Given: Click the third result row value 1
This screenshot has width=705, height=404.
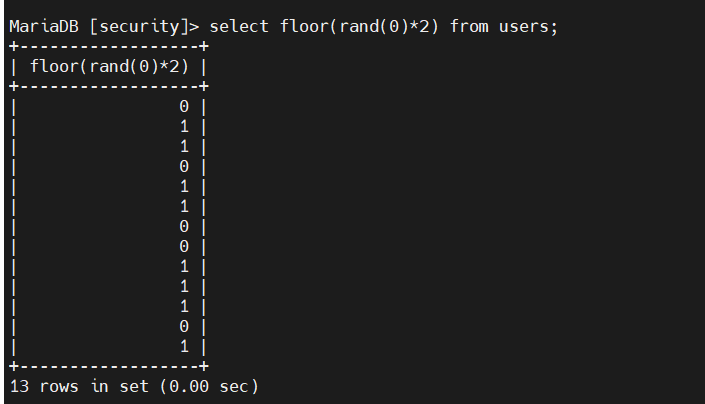Looking at the screenshot, I should click(x=184, y=146).
